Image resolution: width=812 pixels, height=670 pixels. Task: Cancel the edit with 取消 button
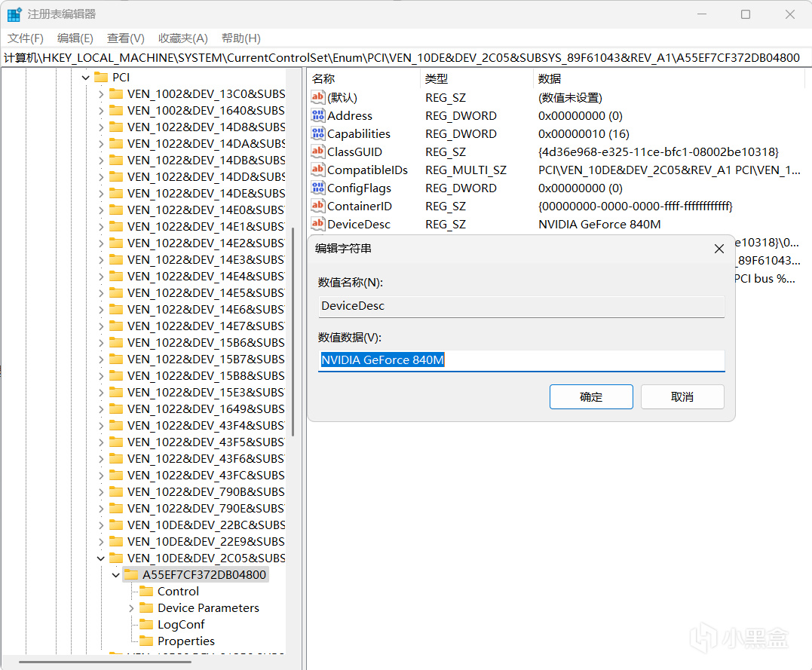click(x=682, y=396)
